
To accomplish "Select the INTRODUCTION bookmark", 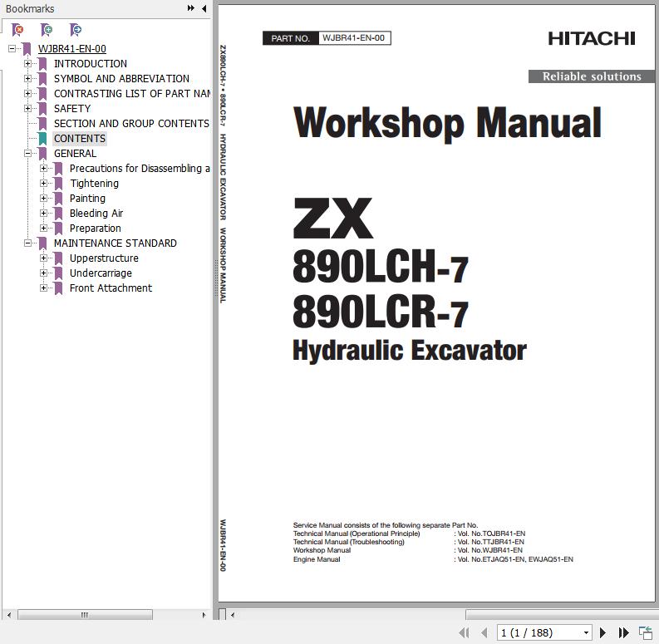I will click(x=91, y=64).
